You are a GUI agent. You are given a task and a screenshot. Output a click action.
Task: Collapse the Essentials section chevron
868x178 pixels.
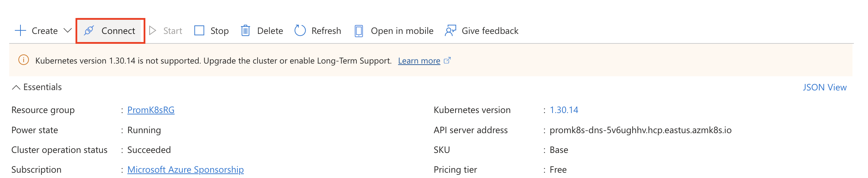pos(16,87)
